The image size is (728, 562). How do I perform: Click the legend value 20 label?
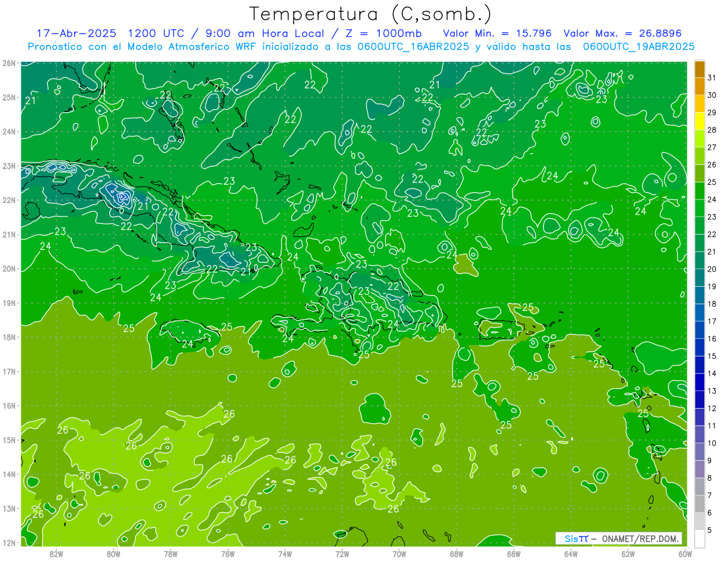click(712, 269)
